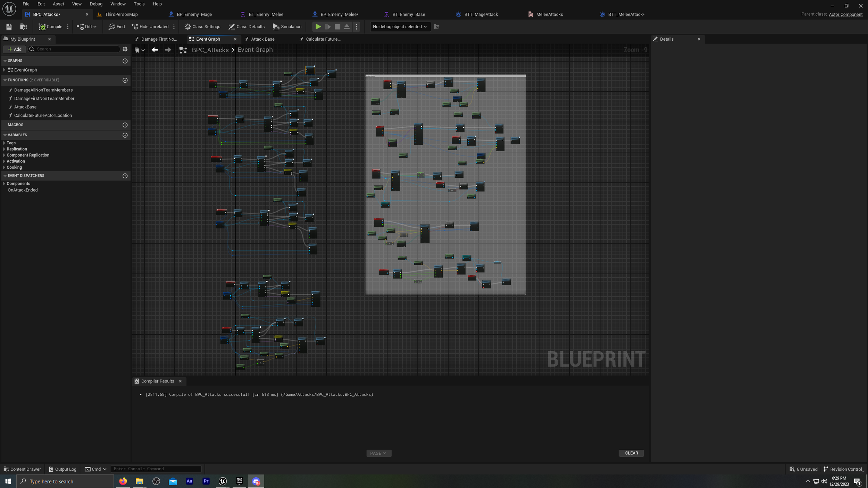Navigate forward in graph history
The image size is (868, 488).
[168, 50]
